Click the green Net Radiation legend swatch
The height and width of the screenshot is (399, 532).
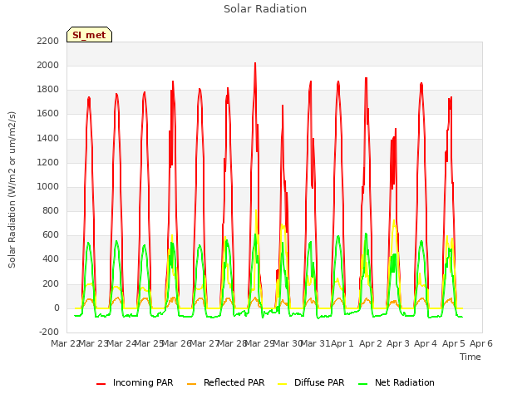(363, 384)
